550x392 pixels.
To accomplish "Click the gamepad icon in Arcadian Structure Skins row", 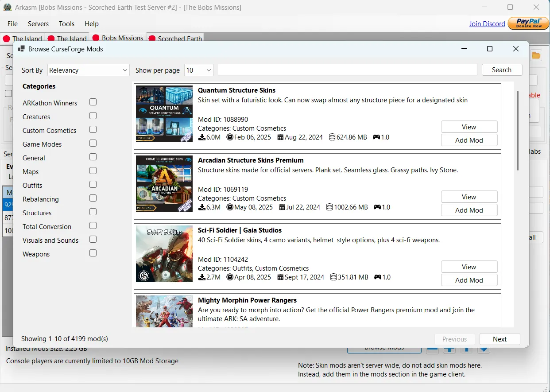I will pos(377,207).
